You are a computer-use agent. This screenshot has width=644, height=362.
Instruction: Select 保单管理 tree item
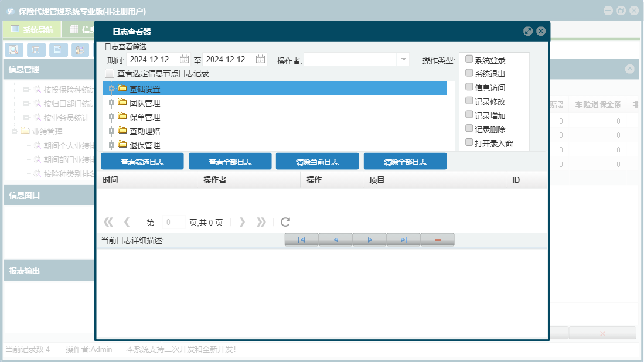145,117
